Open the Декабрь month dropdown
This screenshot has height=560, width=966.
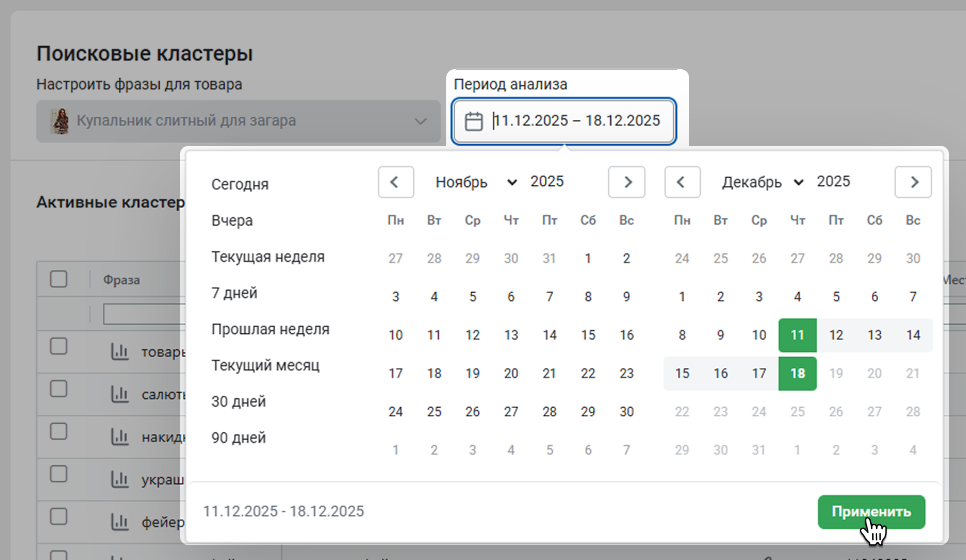(762, 182)
